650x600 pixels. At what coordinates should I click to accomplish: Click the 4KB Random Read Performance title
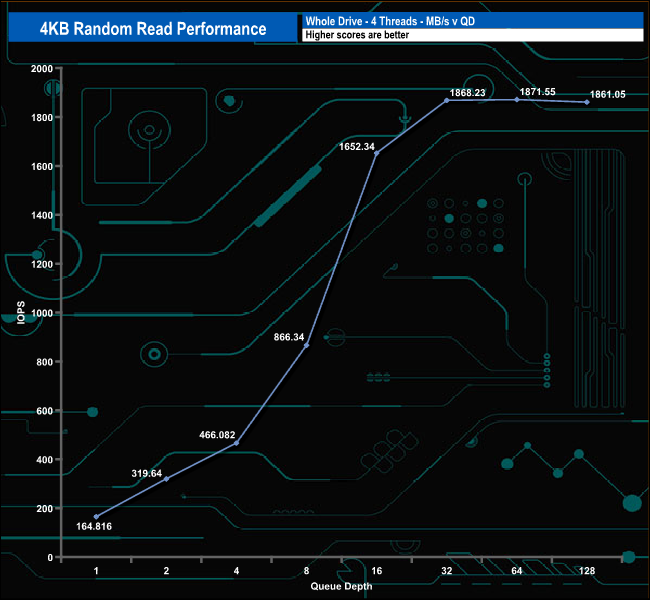pos(152,28)
